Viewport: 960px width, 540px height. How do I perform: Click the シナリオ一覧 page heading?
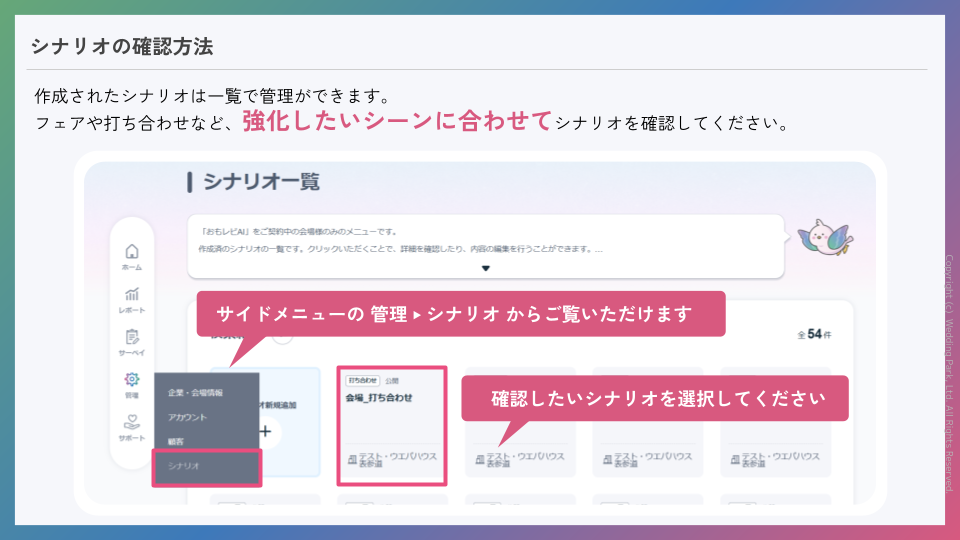pos(260,182)
